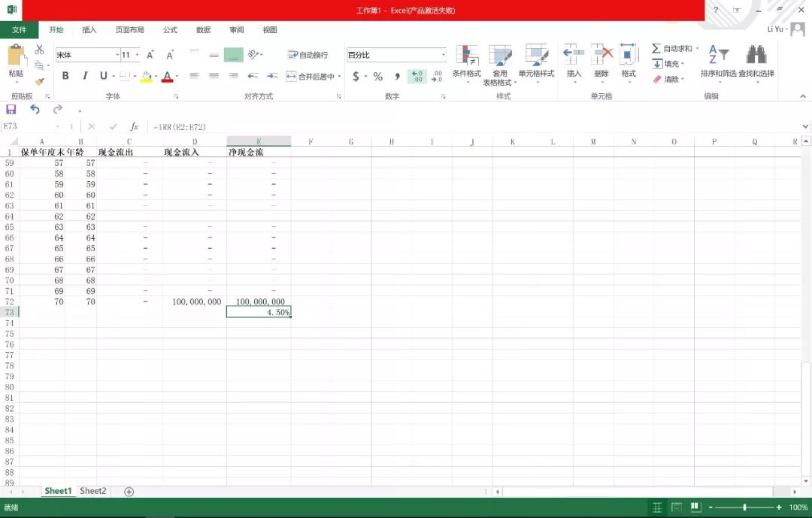
Task: Switch to Normal view in status bar
Action: click(x=657, y=507)
